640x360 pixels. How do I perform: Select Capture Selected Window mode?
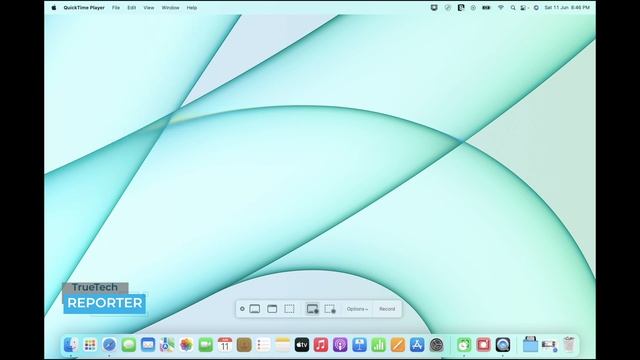pos(272,309)
